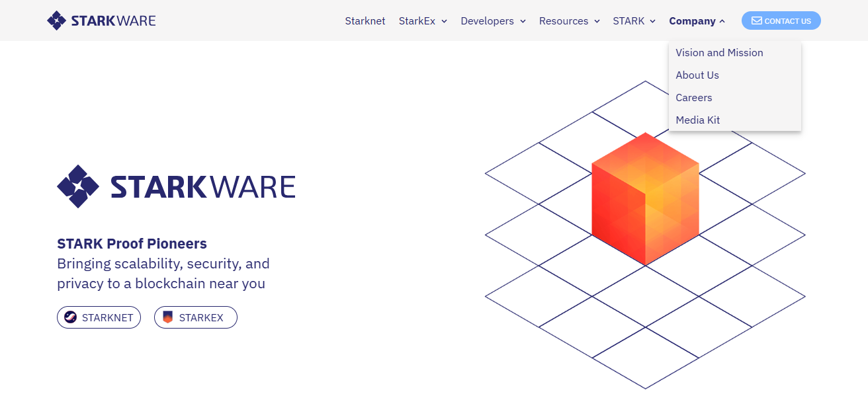The height and width of the screenshot is (396, 868).
Task: Open the Starknet nav link
Action: point(365,21)
